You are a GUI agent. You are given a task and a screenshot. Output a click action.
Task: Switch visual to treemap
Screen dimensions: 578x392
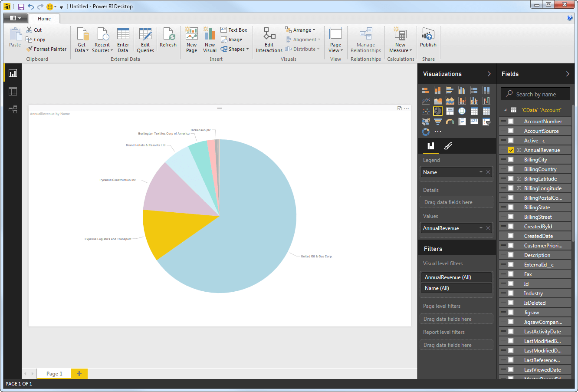450,111
